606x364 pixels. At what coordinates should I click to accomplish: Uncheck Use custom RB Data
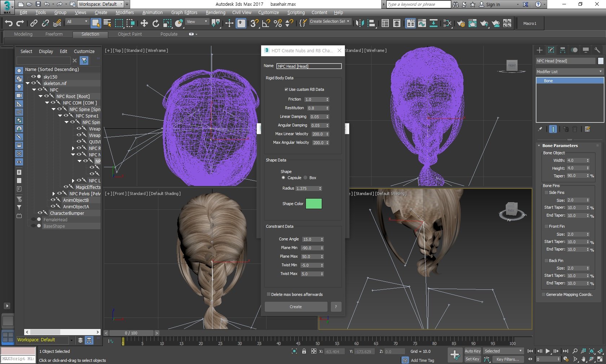tap(286, 89)
